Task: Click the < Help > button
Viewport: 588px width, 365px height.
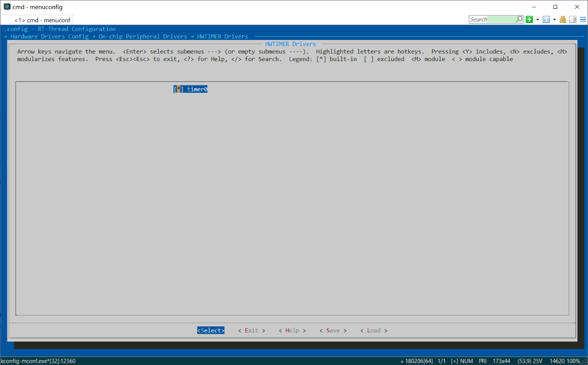Action: point(292,331)
